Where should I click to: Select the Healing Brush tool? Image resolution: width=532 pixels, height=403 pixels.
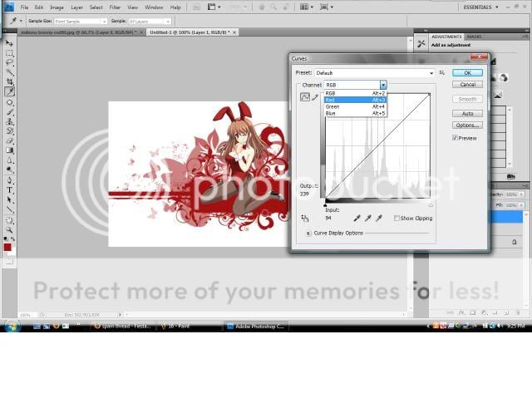click(9, 102)
